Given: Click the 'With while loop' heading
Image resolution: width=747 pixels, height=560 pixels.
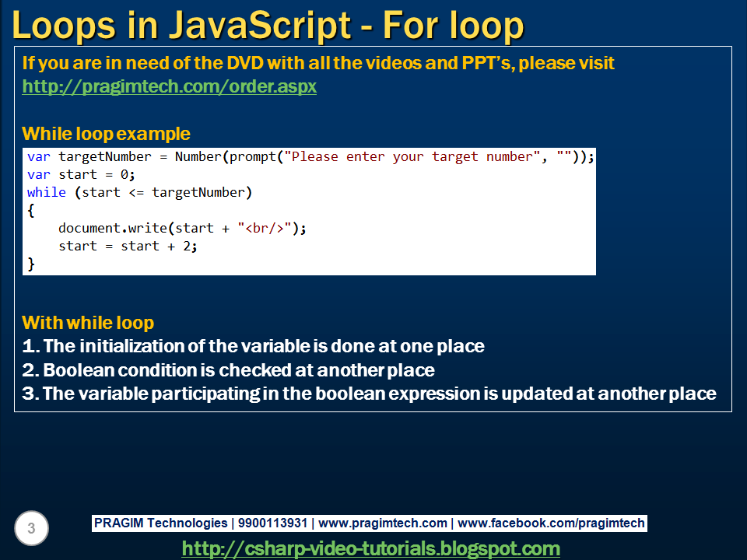Looking at the screenshot, I should [88, 323].
